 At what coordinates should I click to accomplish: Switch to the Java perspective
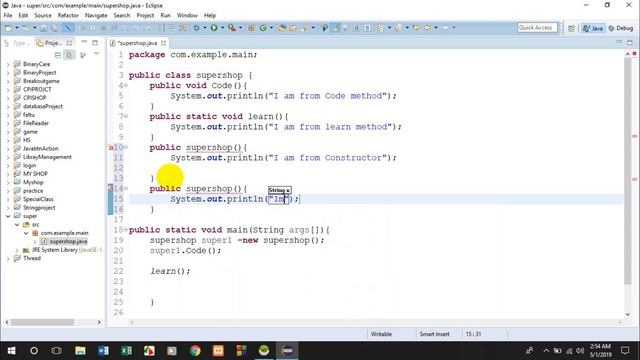click(x=593, y=28)
